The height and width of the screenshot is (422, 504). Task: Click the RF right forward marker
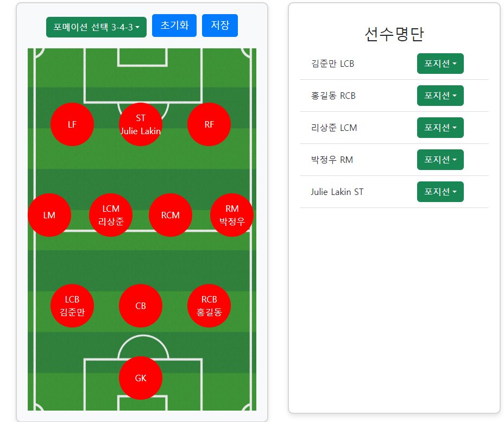pos(209,124)
